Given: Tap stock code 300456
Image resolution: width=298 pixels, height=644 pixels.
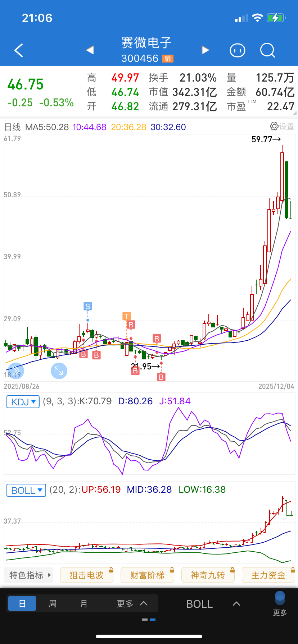Looking at the screenshot, I should (x=140, y=58).
